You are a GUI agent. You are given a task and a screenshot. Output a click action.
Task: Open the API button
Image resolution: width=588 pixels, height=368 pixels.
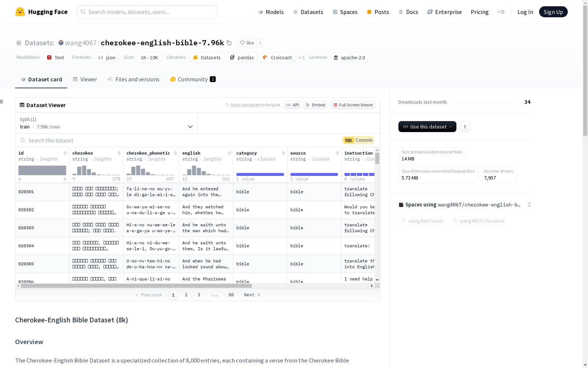pos(293,105)
